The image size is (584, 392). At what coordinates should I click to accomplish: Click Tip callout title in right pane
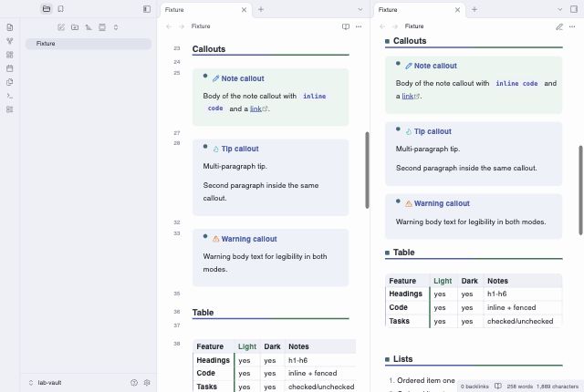pos(433,131)
